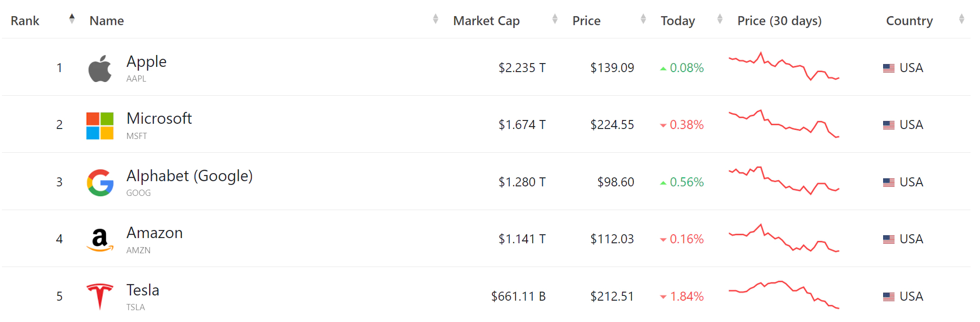Open the Apple company link
This screenshot has width=980, height=322.
[146, 62]
